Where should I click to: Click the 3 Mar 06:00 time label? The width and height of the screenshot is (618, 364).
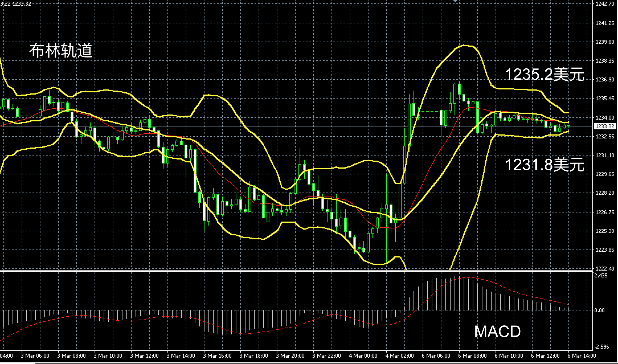coord(35,356)
